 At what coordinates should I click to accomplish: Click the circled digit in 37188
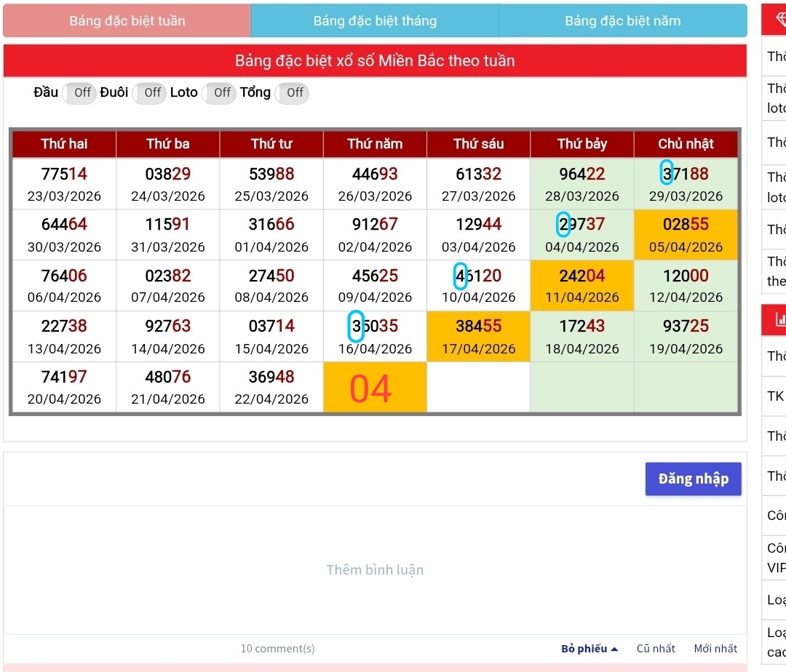[x=666, y=174]
